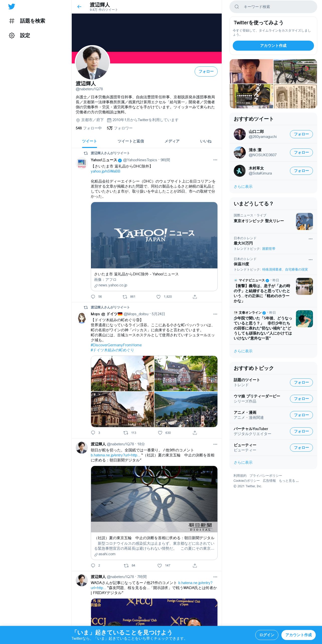Like the 朝日 editorial tweet with 147 likes
This screenshot has height=644, width=322.
tap(159, 566)
